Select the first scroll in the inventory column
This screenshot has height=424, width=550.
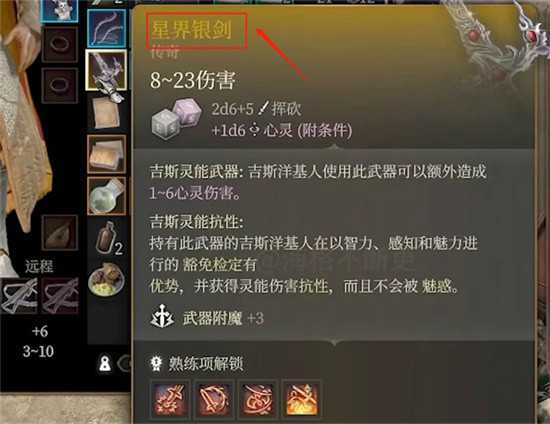pyautogui.click(x=106, y=112)
